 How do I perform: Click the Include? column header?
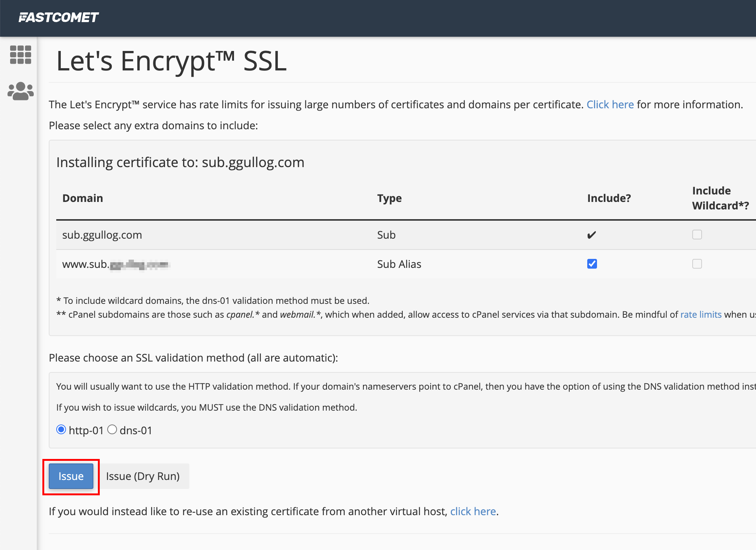coord(609,198)
